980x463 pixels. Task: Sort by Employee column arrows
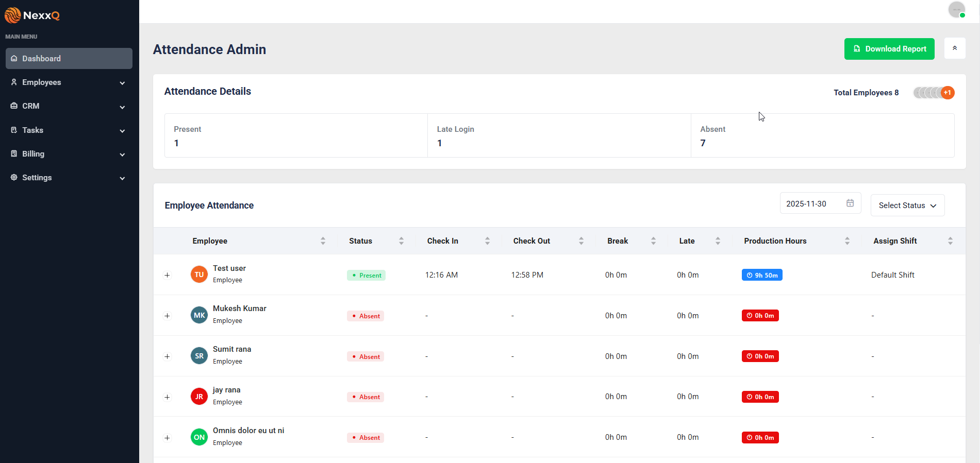[323, 241]
